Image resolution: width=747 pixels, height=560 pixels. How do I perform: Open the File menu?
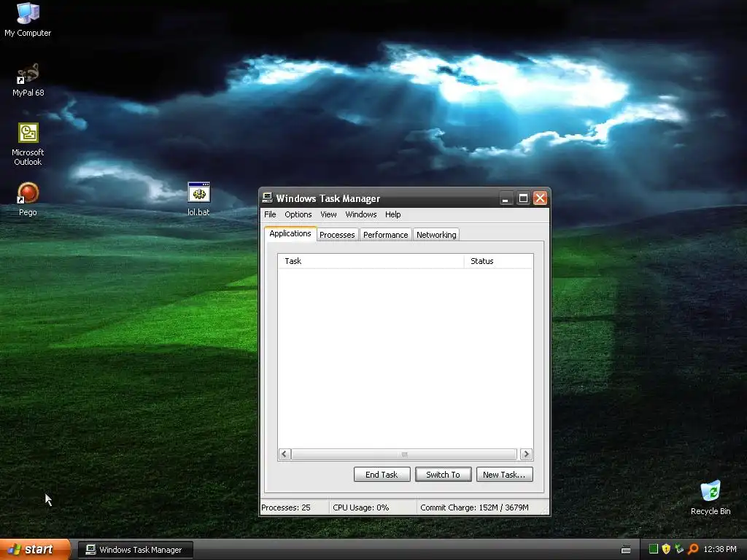(270, 214)
